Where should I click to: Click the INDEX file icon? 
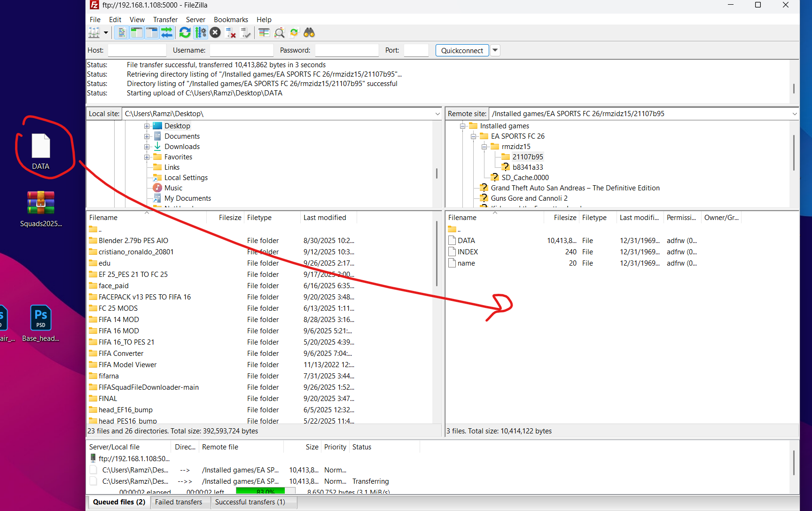tap(452, 252)
